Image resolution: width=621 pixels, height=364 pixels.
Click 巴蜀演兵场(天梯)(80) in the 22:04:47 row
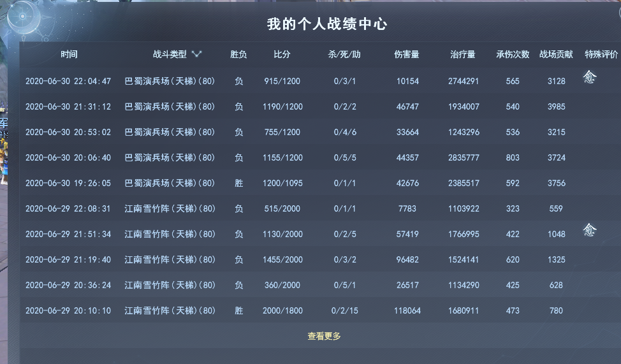click(x=170, y=81)
